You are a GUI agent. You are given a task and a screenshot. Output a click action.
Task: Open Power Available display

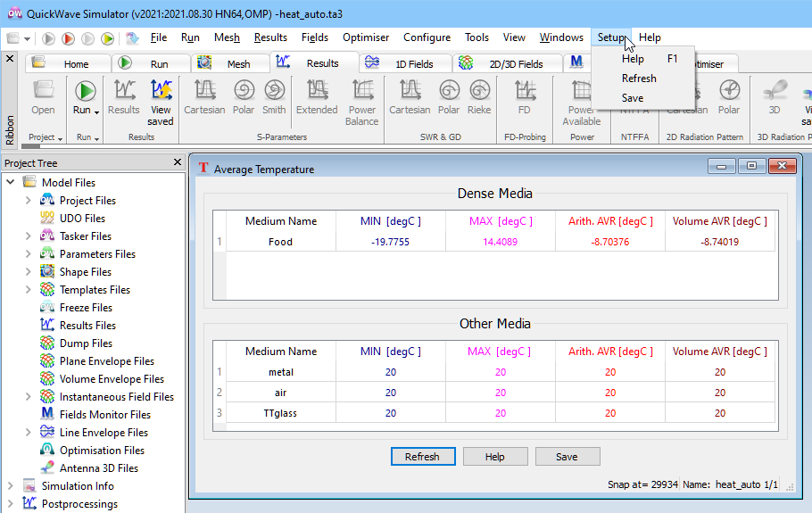point(582,103)
